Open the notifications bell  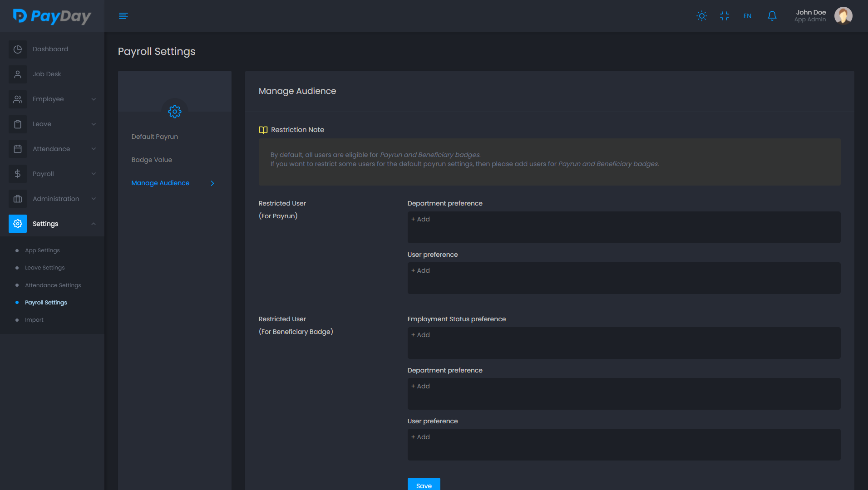click(x=772, y=16)
